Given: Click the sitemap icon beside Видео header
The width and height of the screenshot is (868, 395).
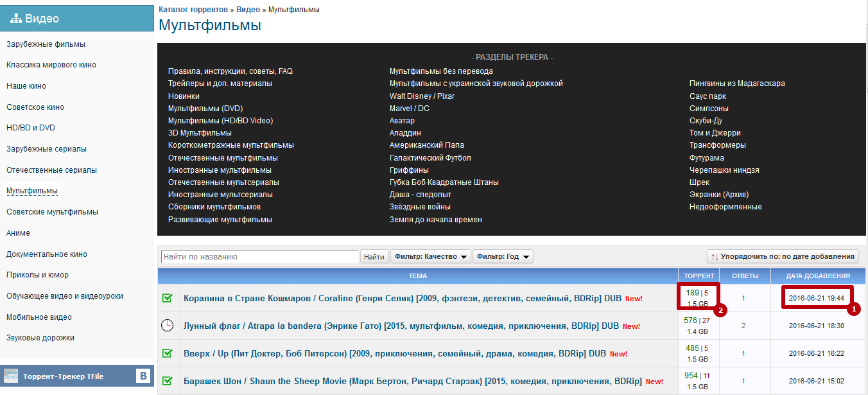Looking at the screenshot, I should (x=16, y=19).
